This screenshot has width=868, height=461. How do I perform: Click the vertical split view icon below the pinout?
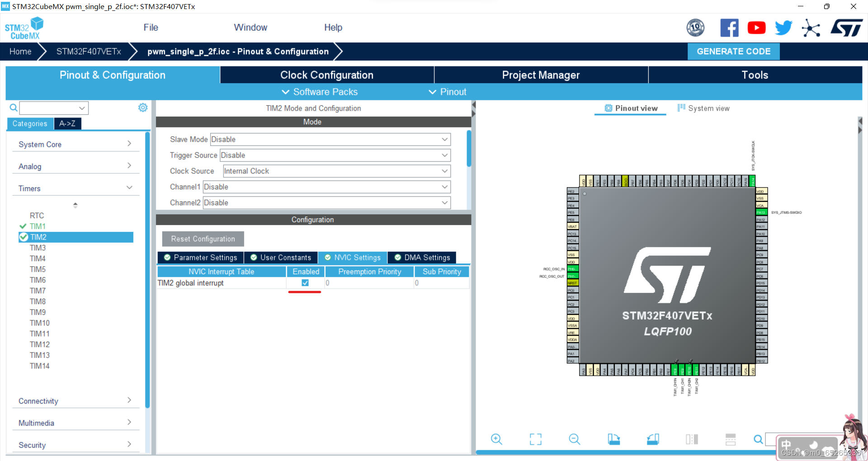click(x=692, y=439)
